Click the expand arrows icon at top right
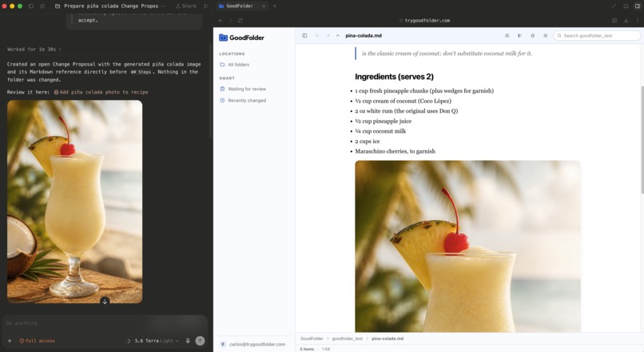 coord(614,6)
